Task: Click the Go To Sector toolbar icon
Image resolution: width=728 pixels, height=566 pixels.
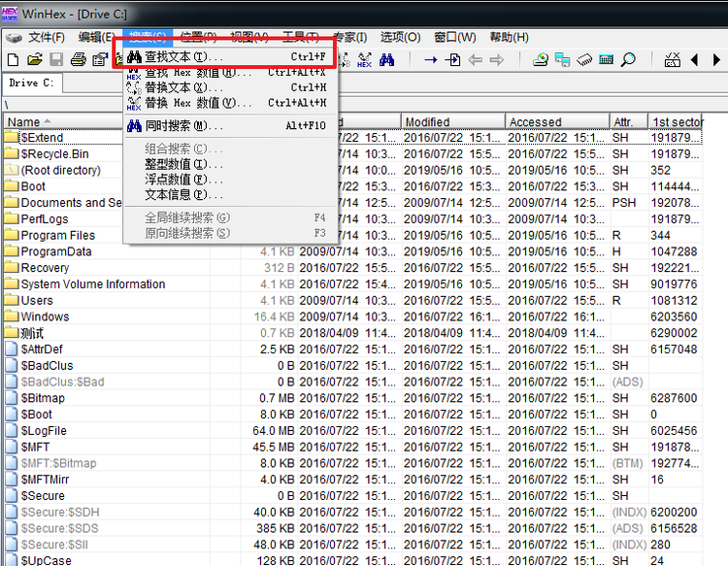Action: 452,60
